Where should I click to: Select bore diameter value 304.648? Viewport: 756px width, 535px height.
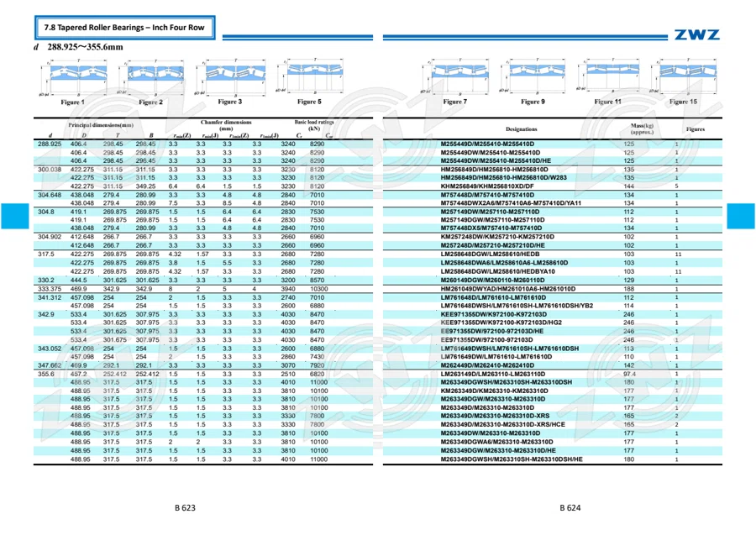pyautogui.click(x=50, y=195)
